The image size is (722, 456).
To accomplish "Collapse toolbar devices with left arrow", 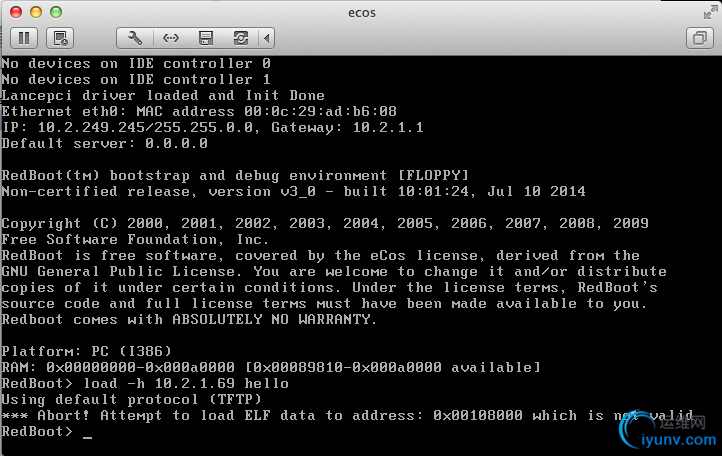I will click(267, 38).
